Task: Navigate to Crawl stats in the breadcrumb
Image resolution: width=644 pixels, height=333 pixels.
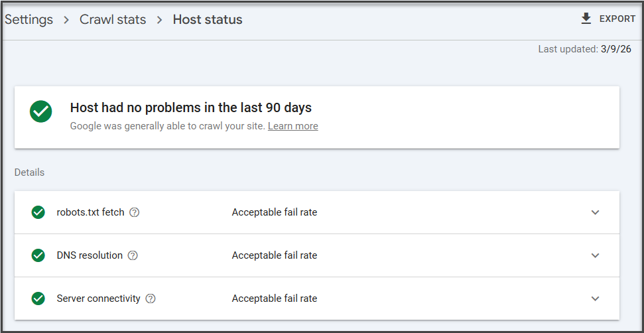Action: 113,19
